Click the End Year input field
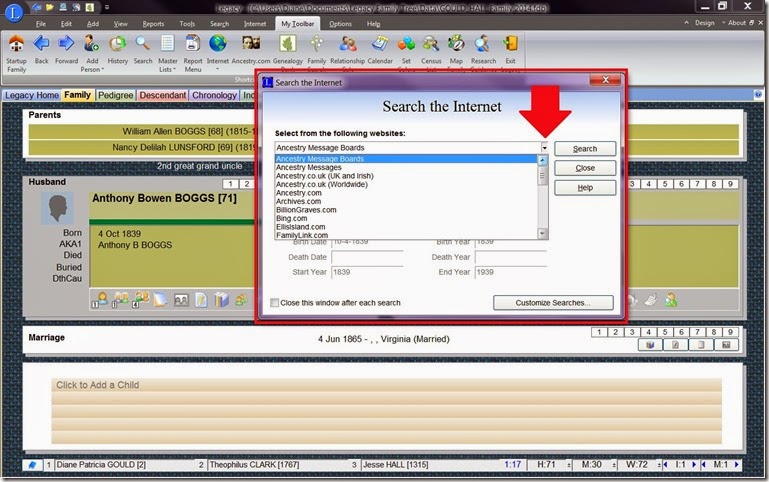 click(x=511, y=272)
